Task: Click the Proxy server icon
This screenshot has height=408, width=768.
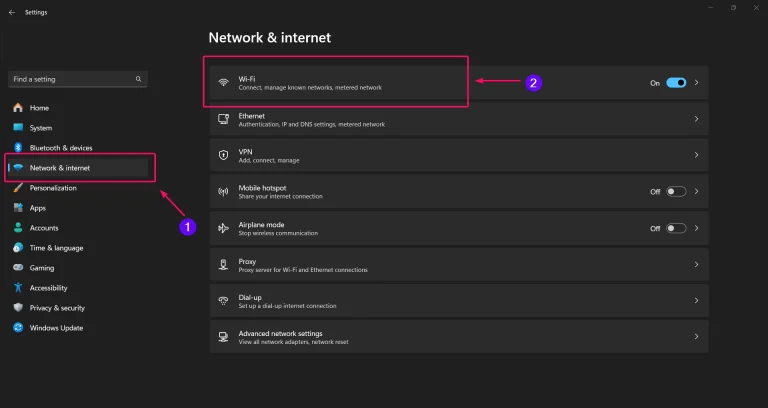Action: [223, 264]
